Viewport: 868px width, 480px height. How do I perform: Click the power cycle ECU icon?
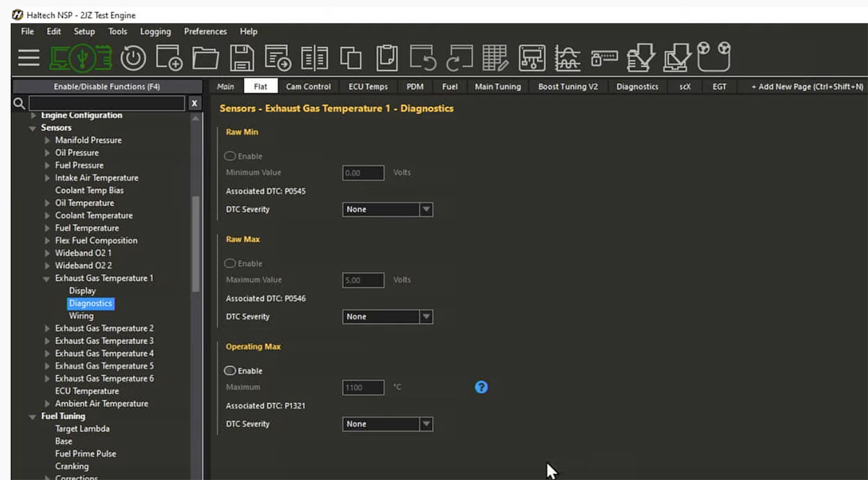[x=133, y=58]
